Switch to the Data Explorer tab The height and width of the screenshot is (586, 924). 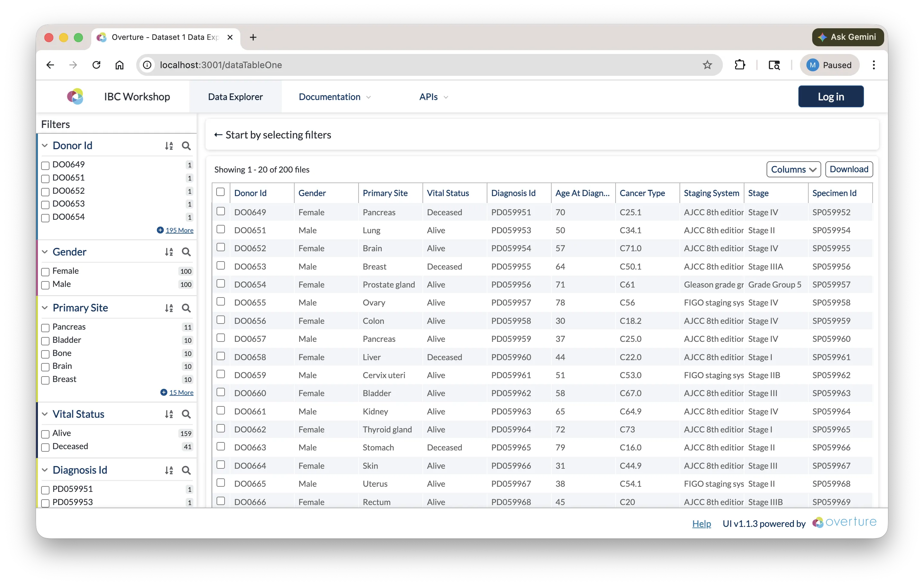click(x=235, y=97)
